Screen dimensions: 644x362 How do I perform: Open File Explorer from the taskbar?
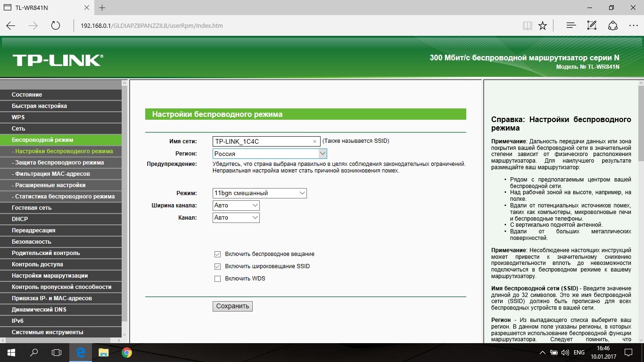[x=103, y=352]
